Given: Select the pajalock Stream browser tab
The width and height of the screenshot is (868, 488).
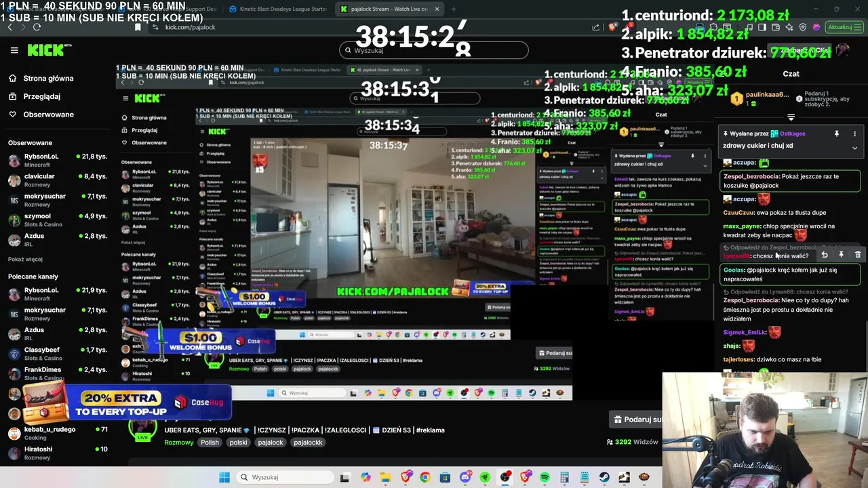Looking at the screenshot, I should pos(389,9).
